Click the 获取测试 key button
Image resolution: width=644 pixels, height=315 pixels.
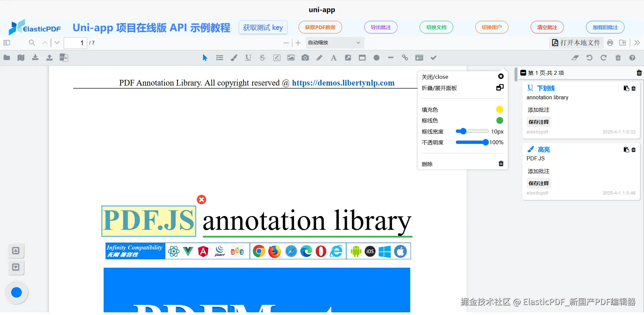pyautogui.click(x=263, y=28)
